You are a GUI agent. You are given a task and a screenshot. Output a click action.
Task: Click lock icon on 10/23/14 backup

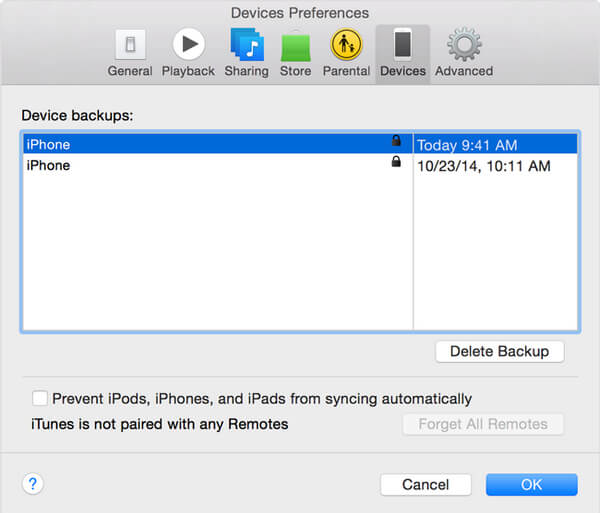396,162
